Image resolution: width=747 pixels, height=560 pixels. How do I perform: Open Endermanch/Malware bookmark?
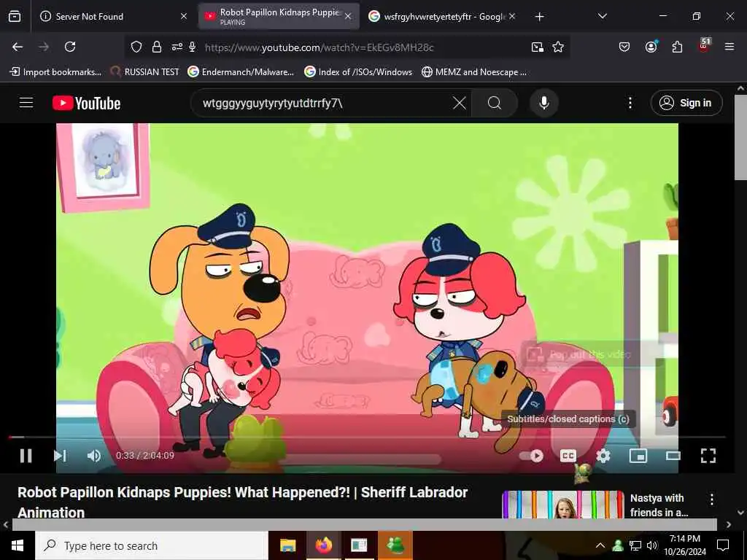pos(241,72)
